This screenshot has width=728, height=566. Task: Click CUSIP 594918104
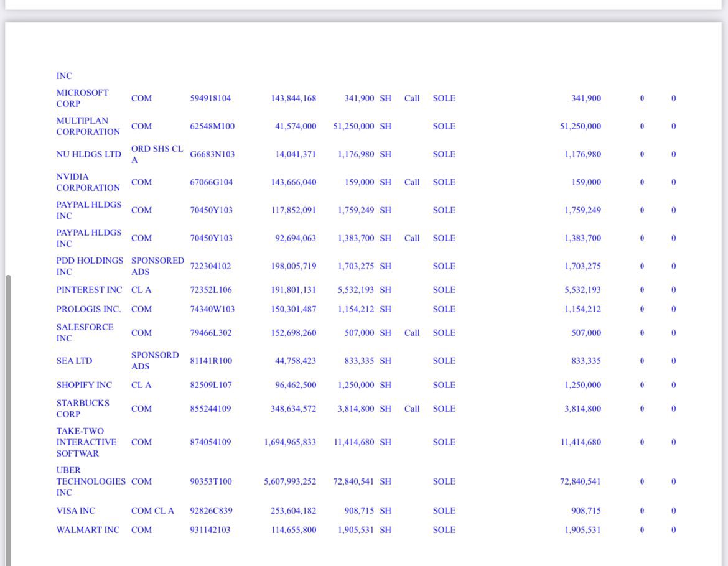[210, 98]
